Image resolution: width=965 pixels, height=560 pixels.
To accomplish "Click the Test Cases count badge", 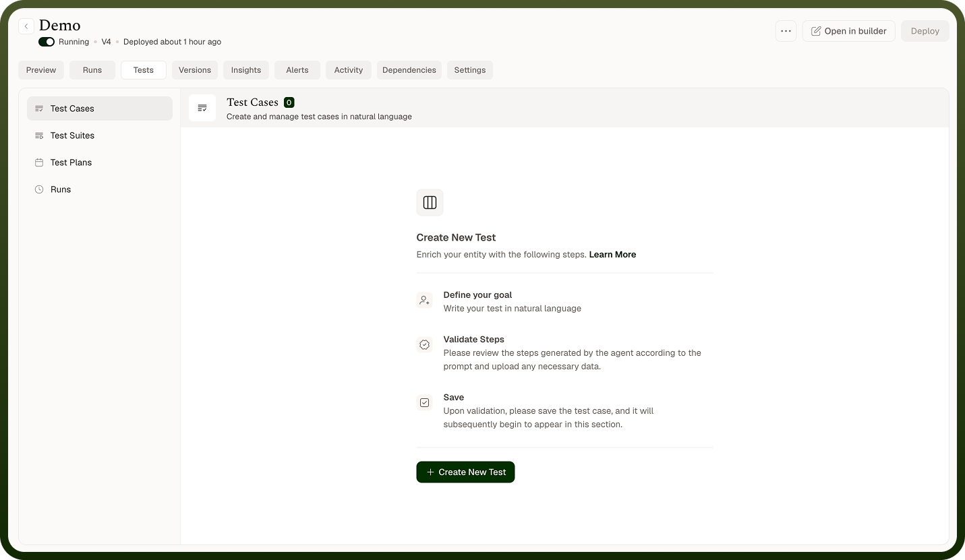I will [x=289, y=102].
